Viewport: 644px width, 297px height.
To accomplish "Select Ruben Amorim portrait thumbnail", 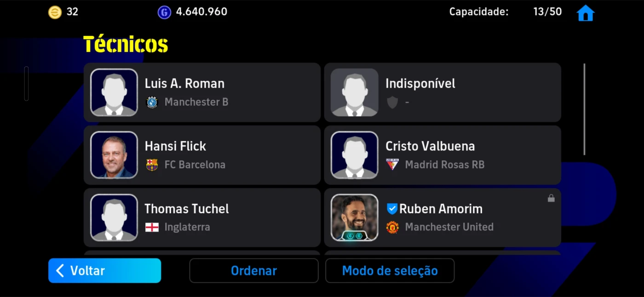I will click(x=355, y=217).
